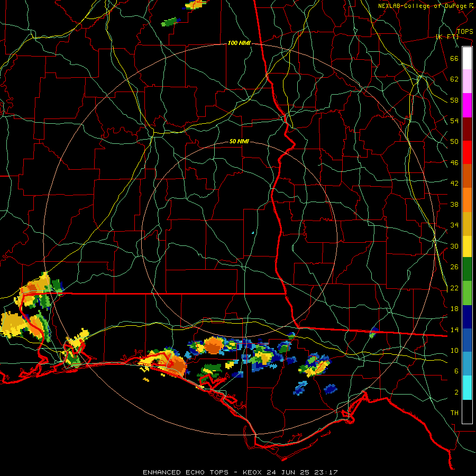Click the "66" scale value
This screenshot has width=476, height=476.
click(454, 58)
